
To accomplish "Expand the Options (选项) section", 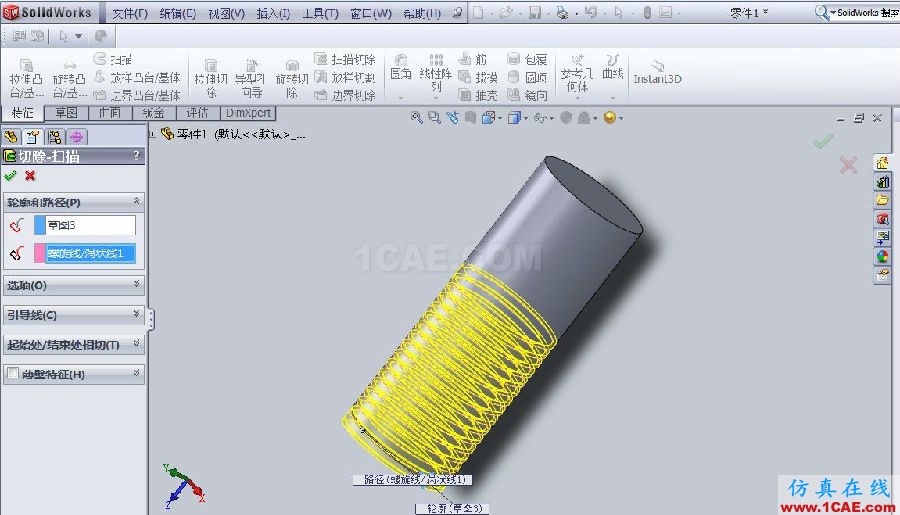I will (137, 284).
